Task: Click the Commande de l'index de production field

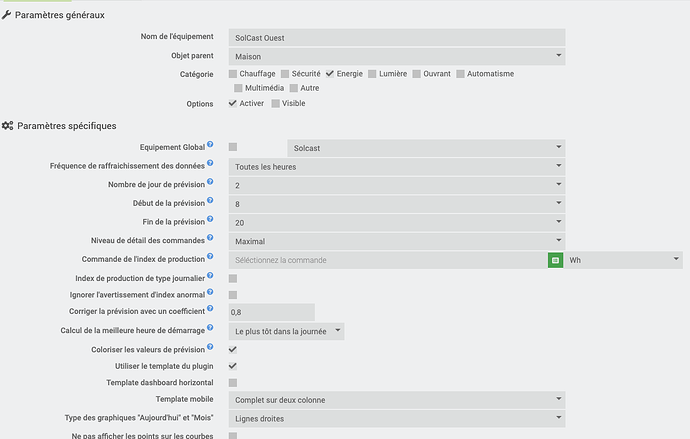Action: [x=387, y=260]
